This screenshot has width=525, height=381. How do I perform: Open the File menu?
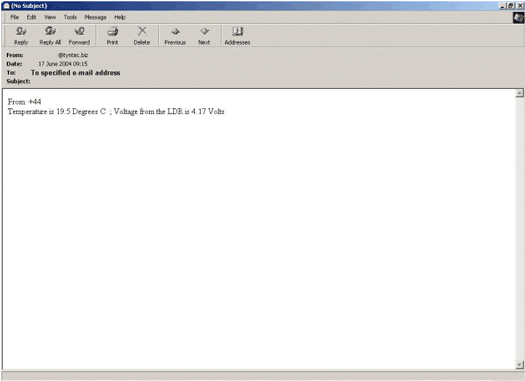[x=14, y=17]
